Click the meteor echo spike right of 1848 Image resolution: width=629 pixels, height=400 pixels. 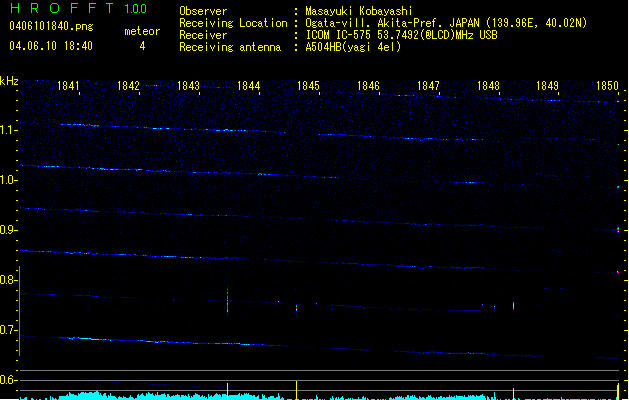click(513, 306)
